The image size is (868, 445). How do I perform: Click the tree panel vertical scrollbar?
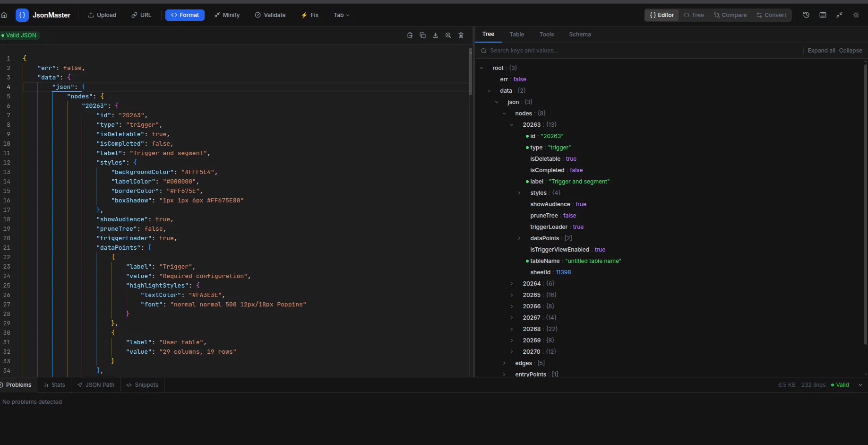865,203
